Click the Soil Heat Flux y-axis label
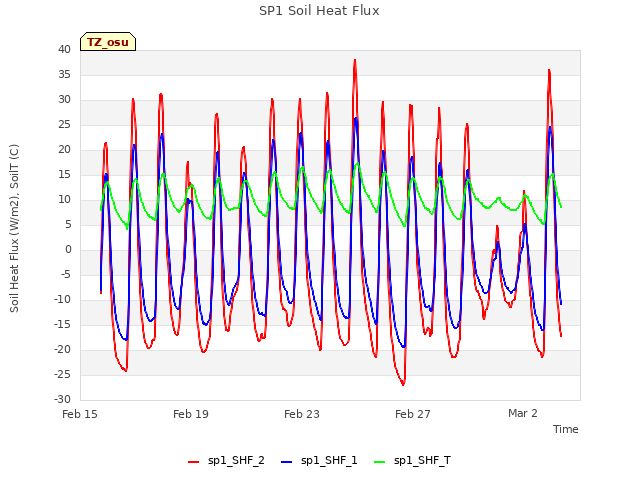640x480 pixels. click(14, 228)
